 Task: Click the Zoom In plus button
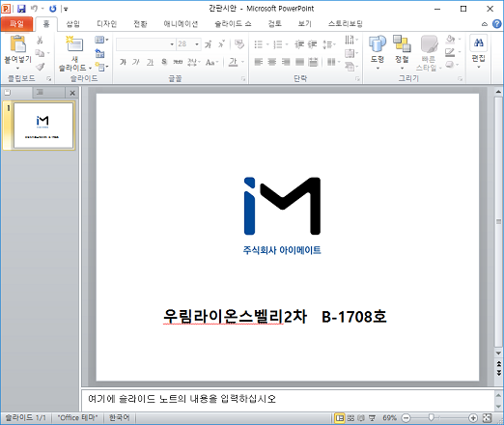click(473, 418)
